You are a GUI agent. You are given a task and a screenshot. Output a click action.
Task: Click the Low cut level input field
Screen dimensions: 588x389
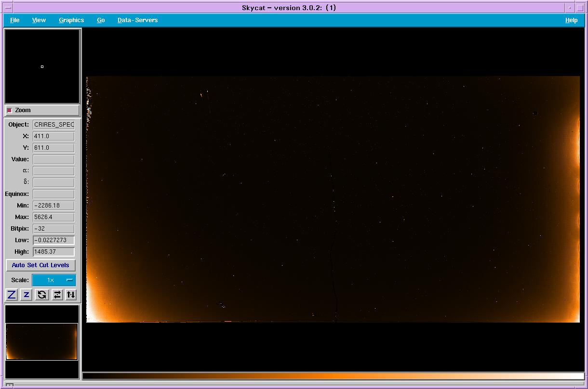(x=53, y=240)
